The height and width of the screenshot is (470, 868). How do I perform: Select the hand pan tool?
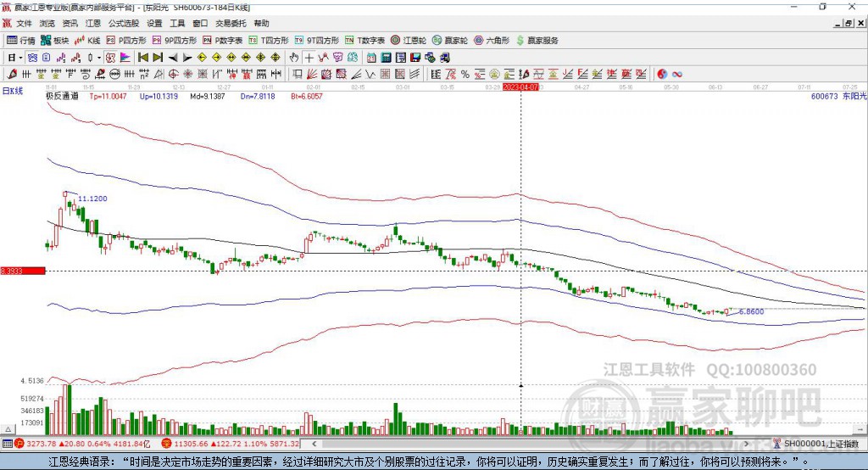point(294,58)
